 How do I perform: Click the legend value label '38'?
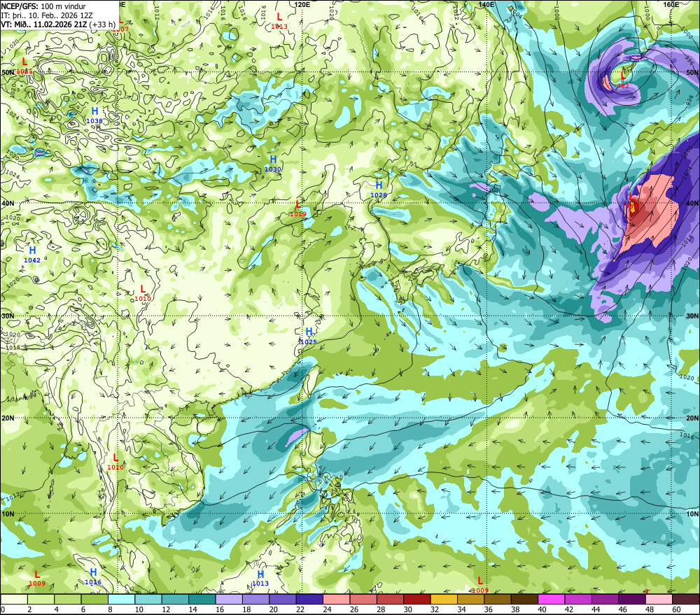[515, 609]
